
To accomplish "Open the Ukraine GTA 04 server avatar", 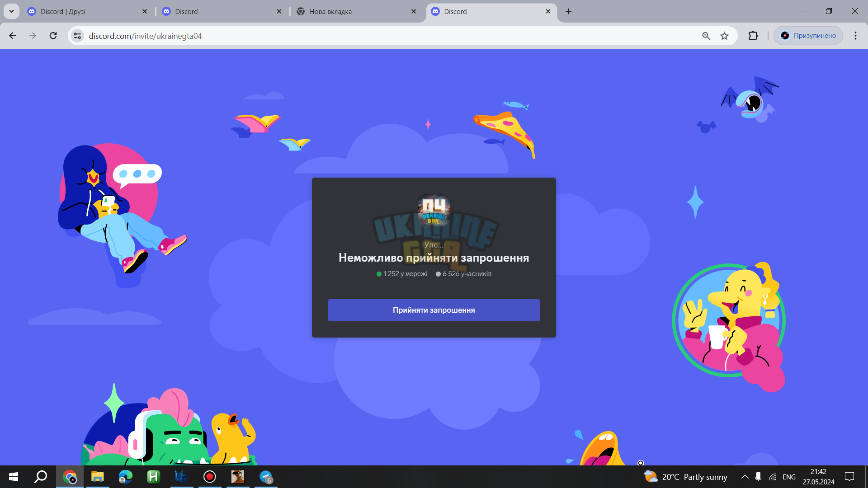I will (434, 211).
